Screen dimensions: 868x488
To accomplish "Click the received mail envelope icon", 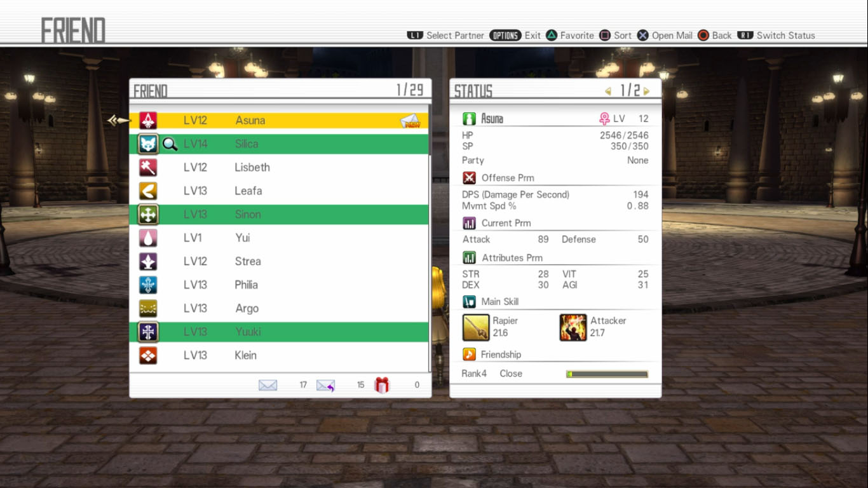I will 268,385.
